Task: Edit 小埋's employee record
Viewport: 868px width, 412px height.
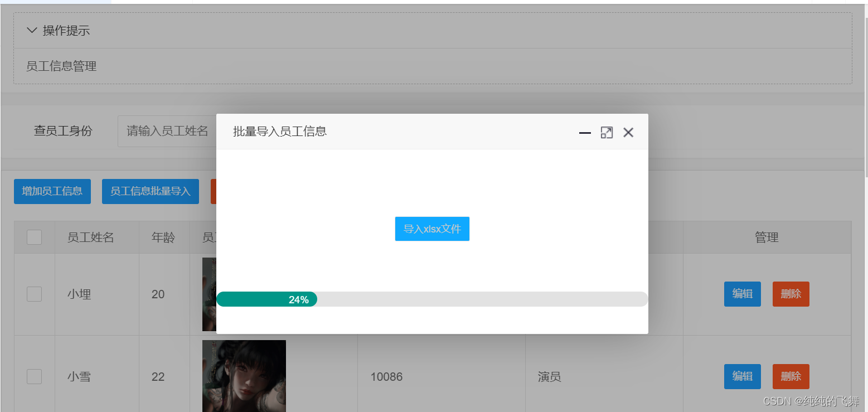Action: tap(742, 294)
